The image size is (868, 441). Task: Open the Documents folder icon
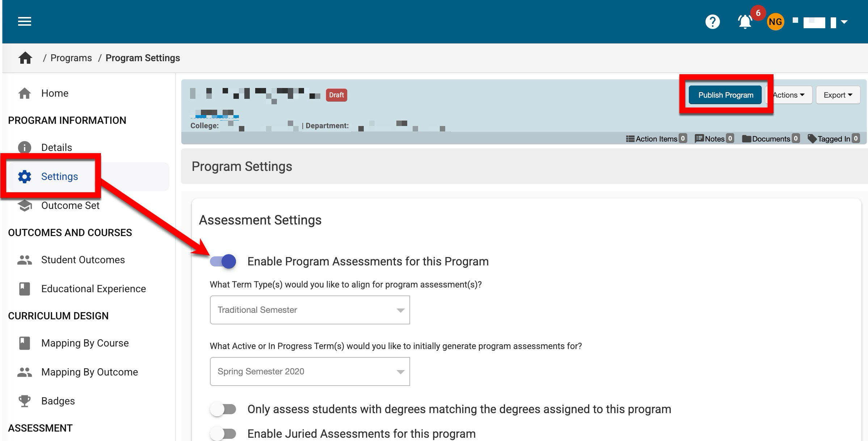click(x=746, y=139)
